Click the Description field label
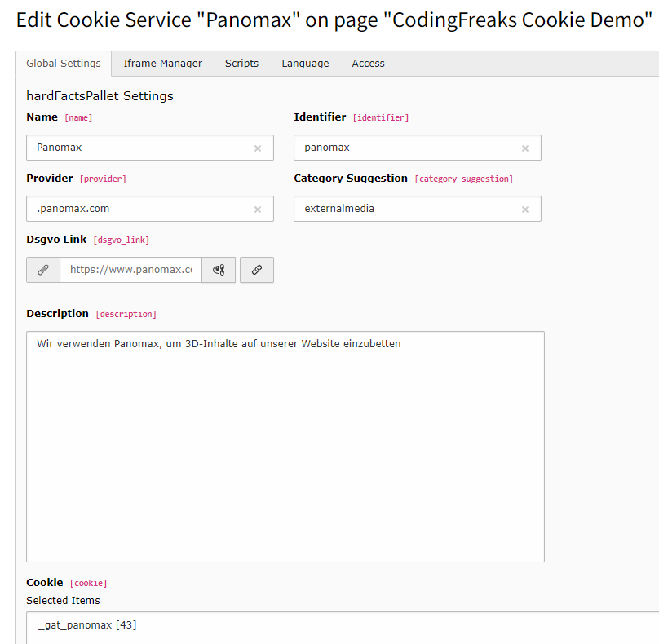 pos(57,314)
